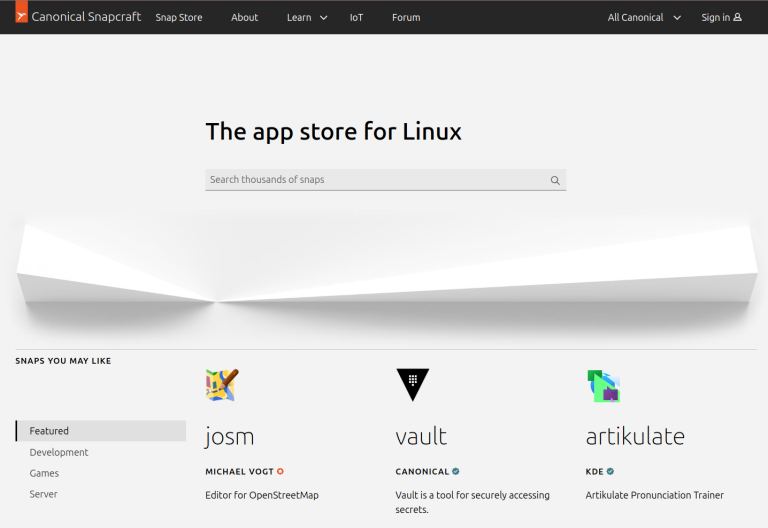Open the josm snap title

229,436
